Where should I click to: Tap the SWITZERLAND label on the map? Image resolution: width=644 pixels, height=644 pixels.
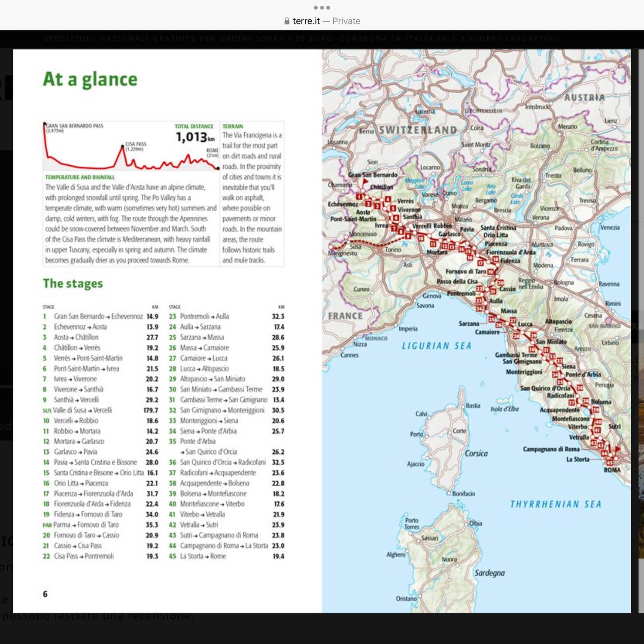[418, 130]
